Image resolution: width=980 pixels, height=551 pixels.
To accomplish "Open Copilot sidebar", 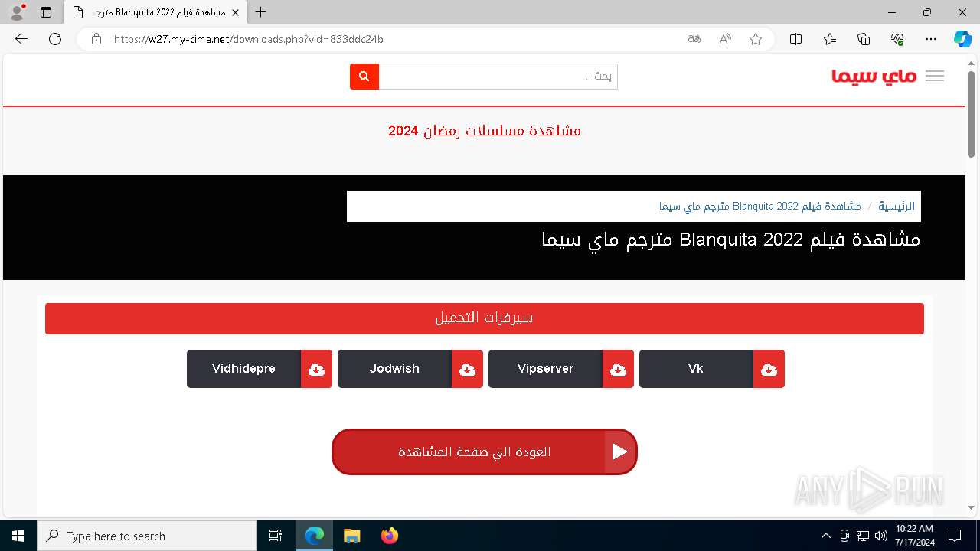I will [x=962, y=39].
